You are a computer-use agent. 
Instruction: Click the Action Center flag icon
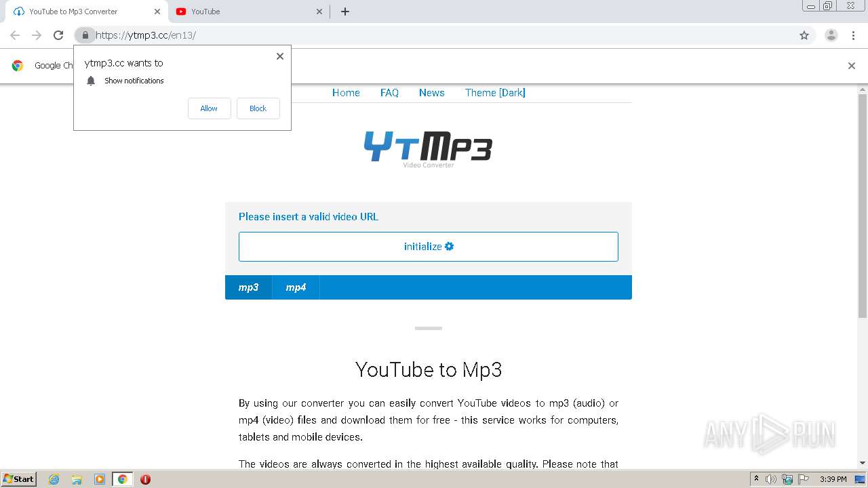coord(804,479)
